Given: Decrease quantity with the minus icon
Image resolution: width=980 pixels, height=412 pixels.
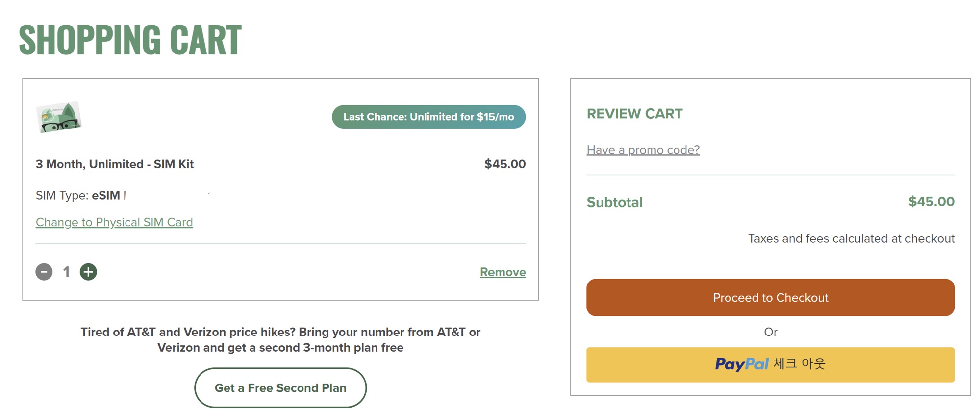Looking at the screenshot, I should [x=44, y=272].
